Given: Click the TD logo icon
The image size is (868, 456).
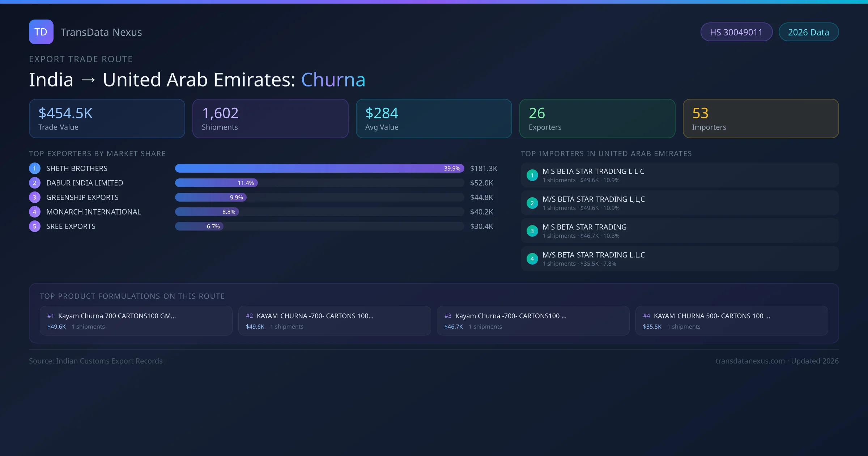Looking at the screenshot, I should coord(41,32).
